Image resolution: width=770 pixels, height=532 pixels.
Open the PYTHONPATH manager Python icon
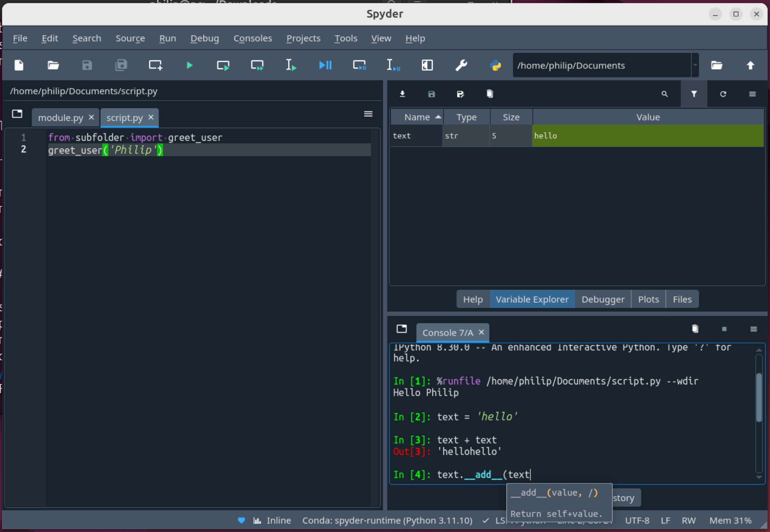tap(495, 65)
